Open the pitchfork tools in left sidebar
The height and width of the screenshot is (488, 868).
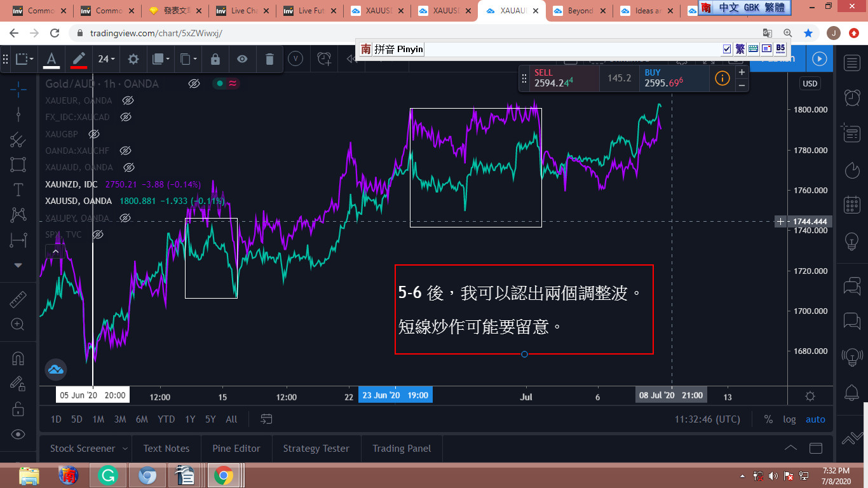tap(18, 139)
